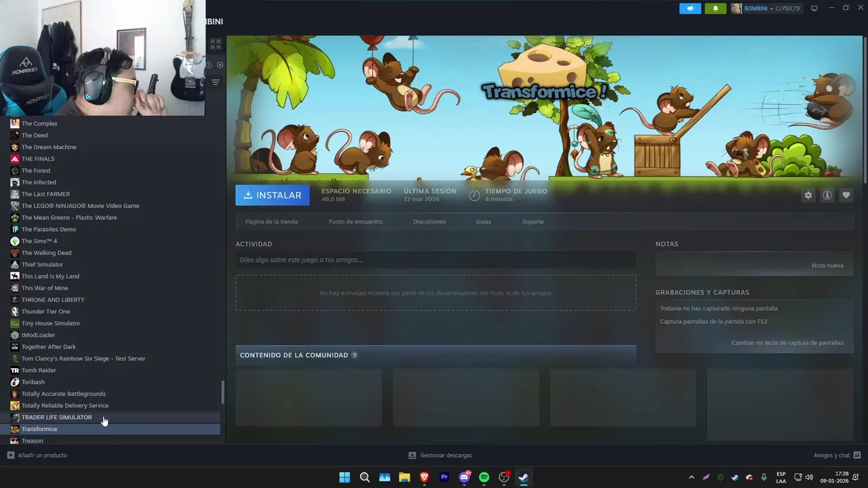Open the Soporte tab

pos(532,222)
